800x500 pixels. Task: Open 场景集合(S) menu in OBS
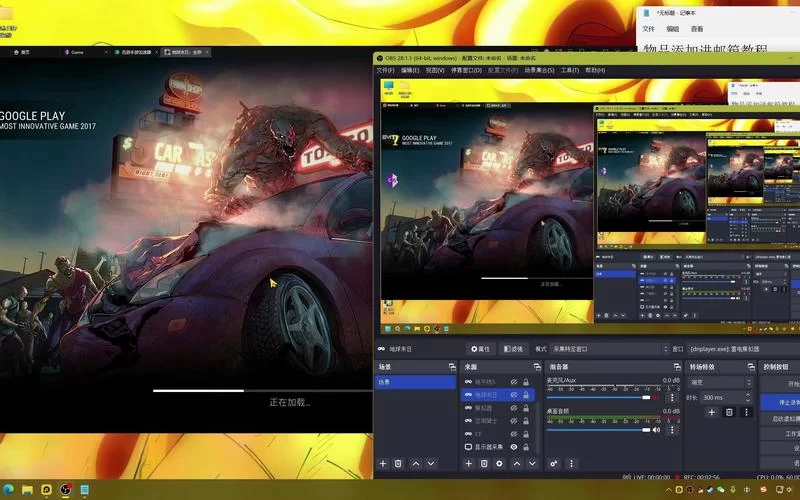click(539, 70)
